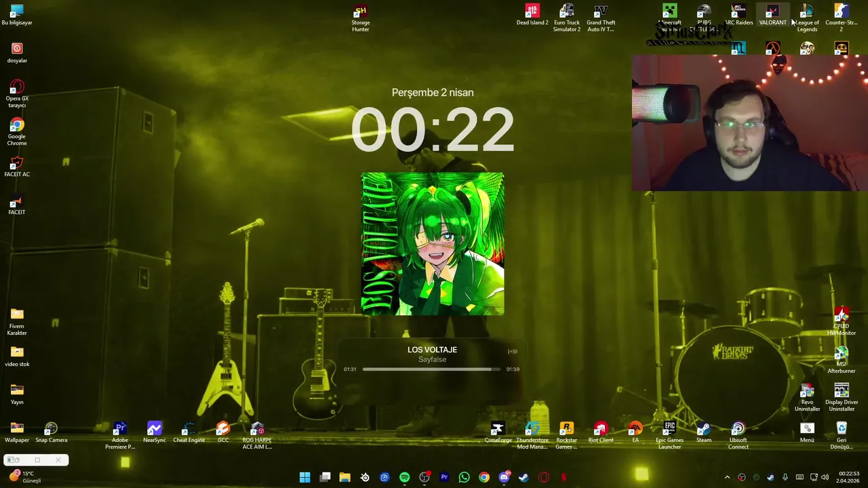Open Bu bilgisayar desktop icon
The height and width of the screenshot is (488, 868).
17,15
